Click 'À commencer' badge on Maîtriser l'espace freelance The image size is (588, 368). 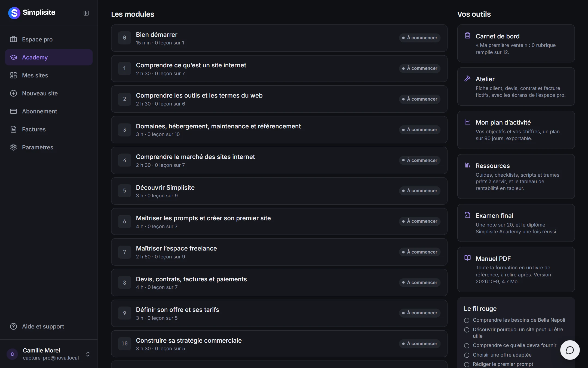coord(419,252)
